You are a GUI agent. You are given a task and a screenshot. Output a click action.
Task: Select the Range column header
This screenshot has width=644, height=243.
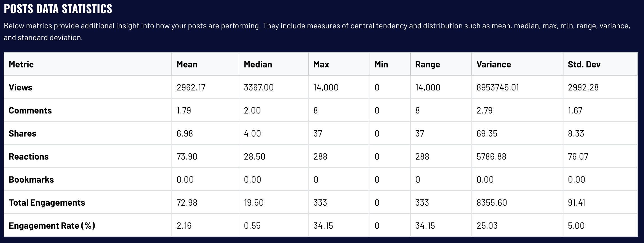click(x=427, y=64)
